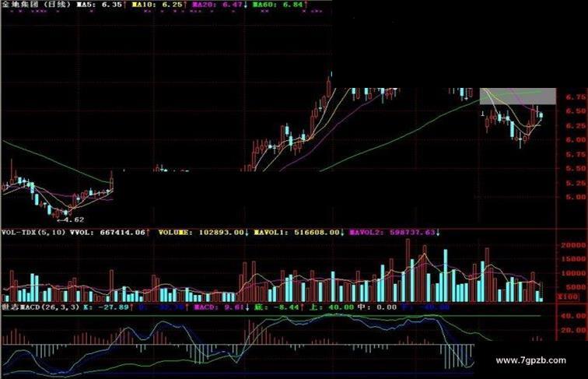
Task: Select the MACD: 9.61 reading
Action: tap(221, 307)
